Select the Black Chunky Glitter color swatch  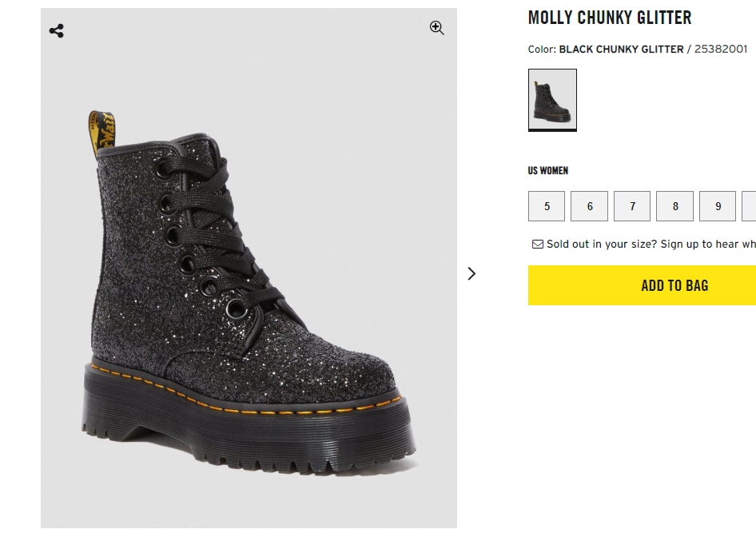coord(552,100)
